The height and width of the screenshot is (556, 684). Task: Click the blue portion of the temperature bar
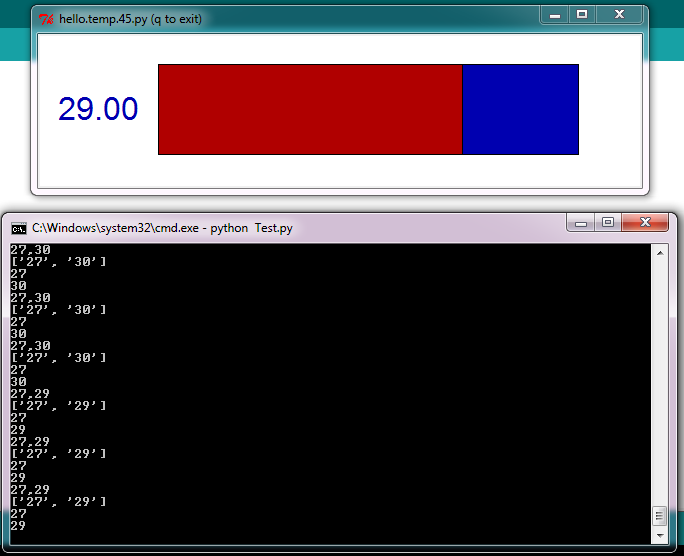pos(520,109)
